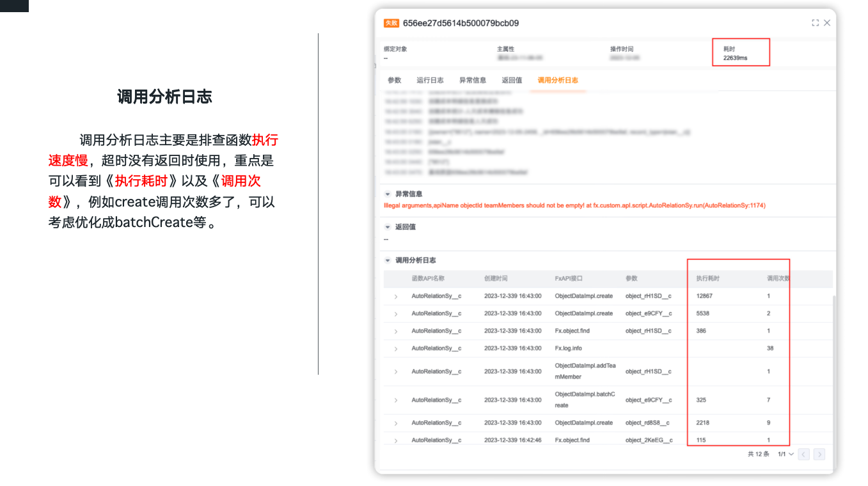Expand the ObjectDataImpl.batchCreate row

[396, 400]
